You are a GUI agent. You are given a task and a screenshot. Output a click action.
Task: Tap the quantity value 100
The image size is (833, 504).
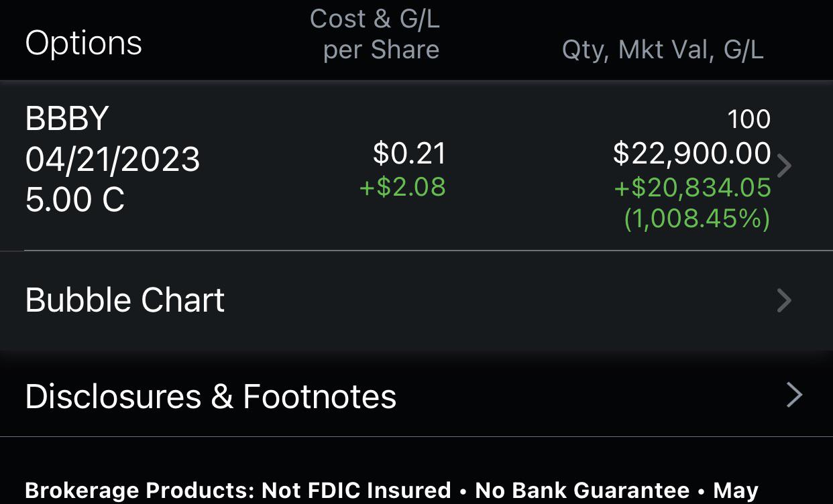click(748, 119)
